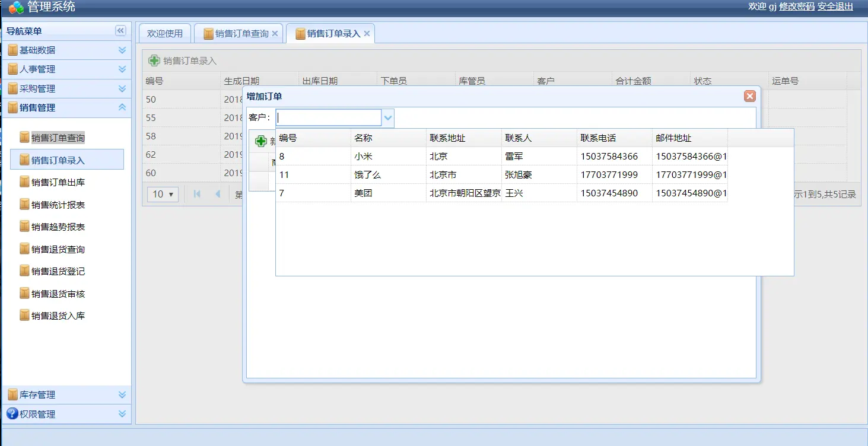Click the 安全退出 link
This screenshot has width=868, height=446.
click(x=835, y=7)
